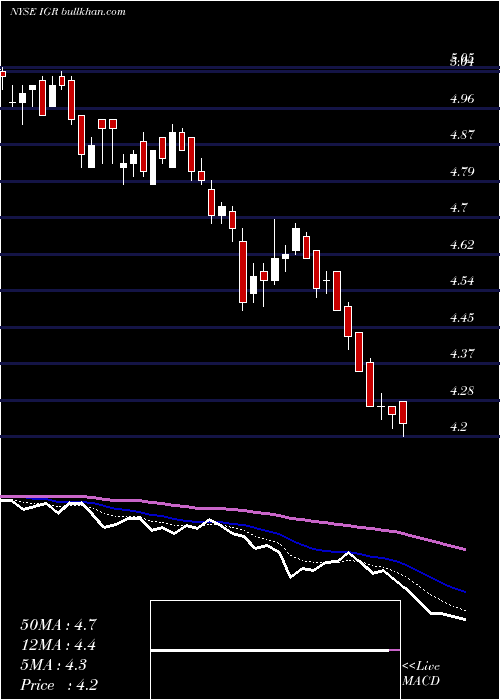Image resolution: width=500 pixels, height=700 pixels.
Task: Click the <<Live MACD label
Action: tap(421, 674)
